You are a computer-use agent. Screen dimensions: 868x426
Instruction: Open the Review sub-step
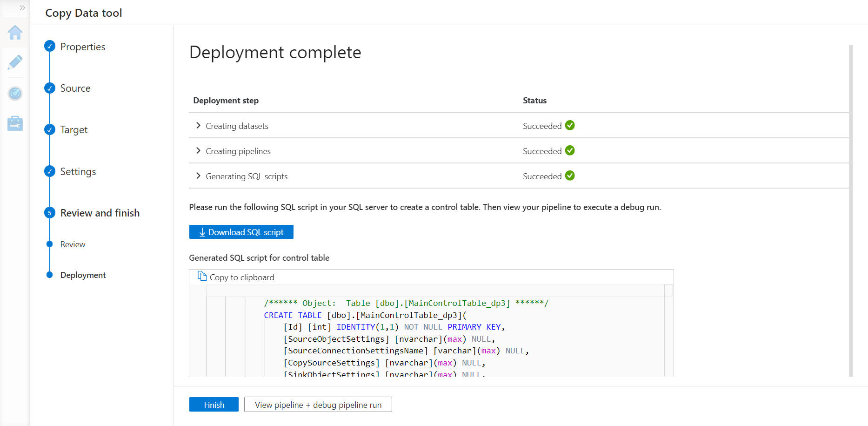click(x=73, y=244)
